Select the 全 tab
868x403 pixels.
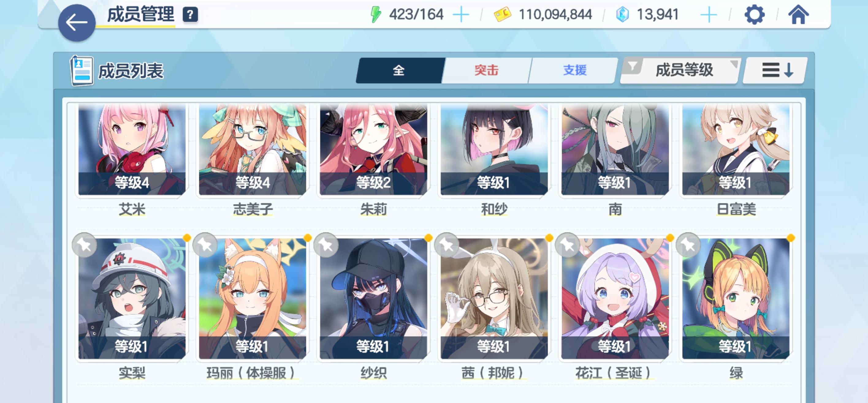coord(399,70)
